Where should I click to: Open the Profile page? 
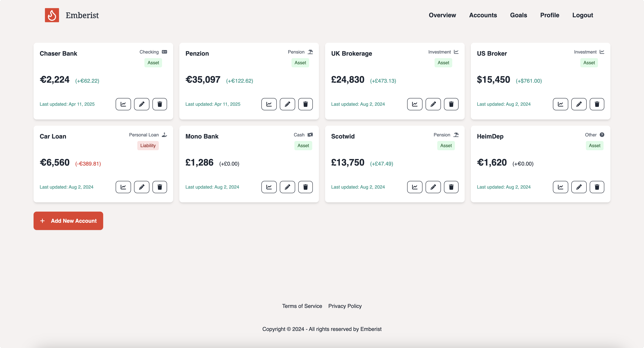tap(549, 15)
